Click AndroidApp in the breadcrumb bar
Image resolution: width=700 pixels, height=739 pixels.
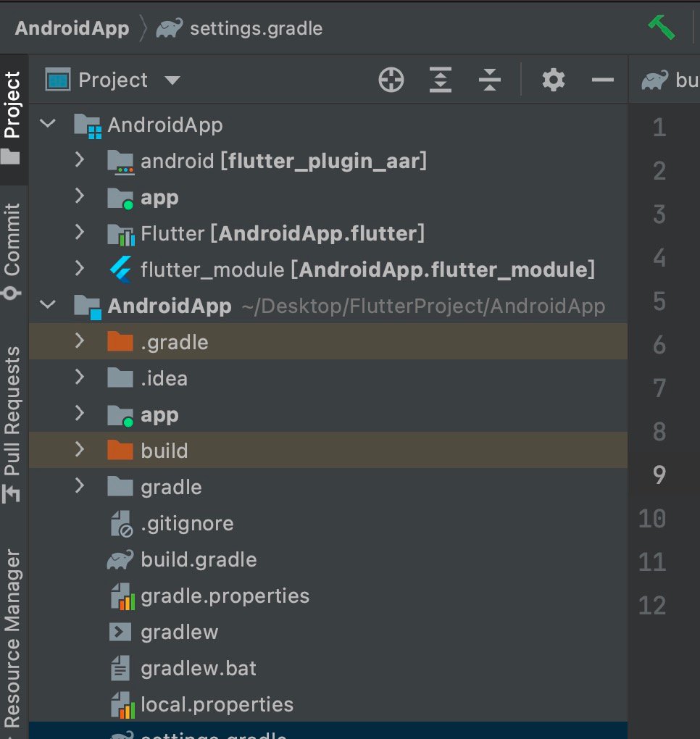pyautogui.click(x=71, y=28)
